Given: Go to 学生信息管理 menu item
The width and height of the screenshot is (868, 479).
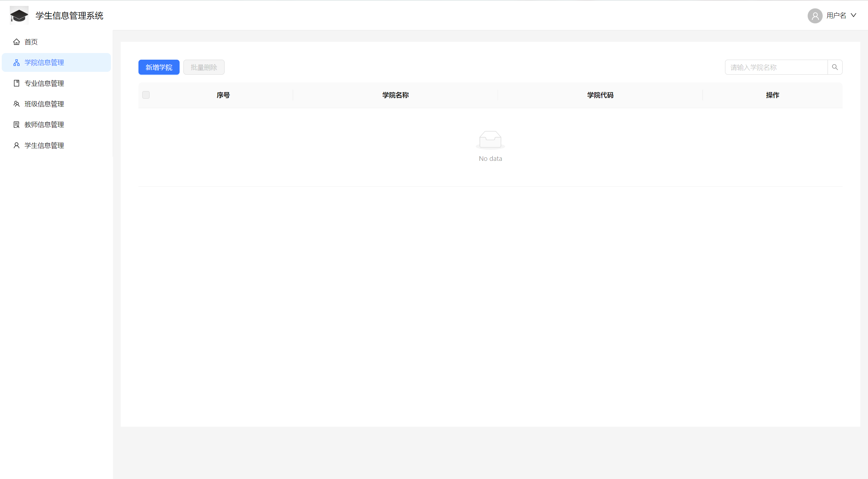Looking at the screenshot, I should pos(44,145).
